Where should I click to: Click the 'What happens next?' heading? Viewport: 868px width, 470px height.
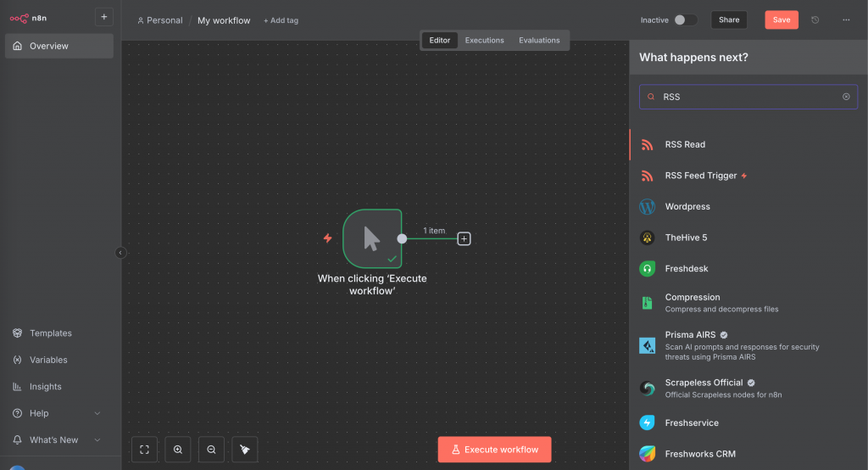693,57
